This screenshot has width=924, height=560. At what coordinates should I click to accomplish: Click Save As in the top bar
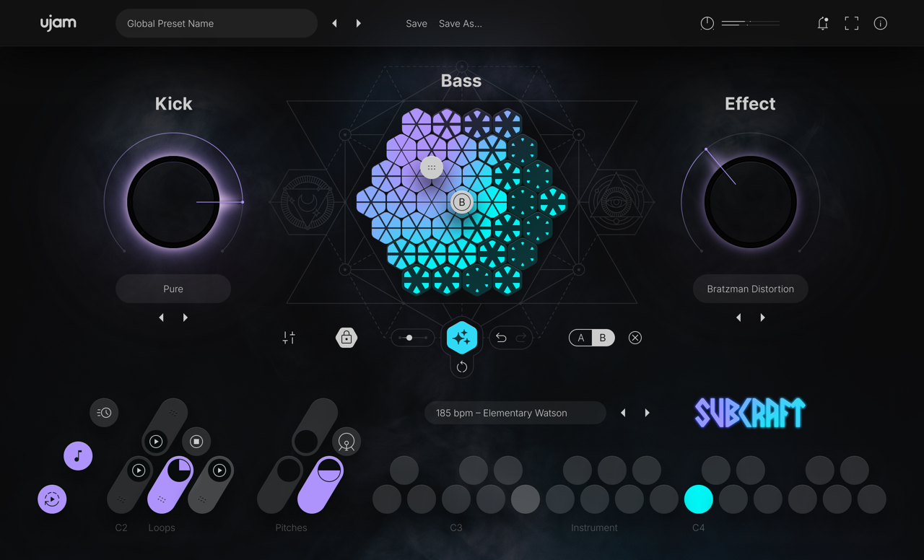[460, 23]
